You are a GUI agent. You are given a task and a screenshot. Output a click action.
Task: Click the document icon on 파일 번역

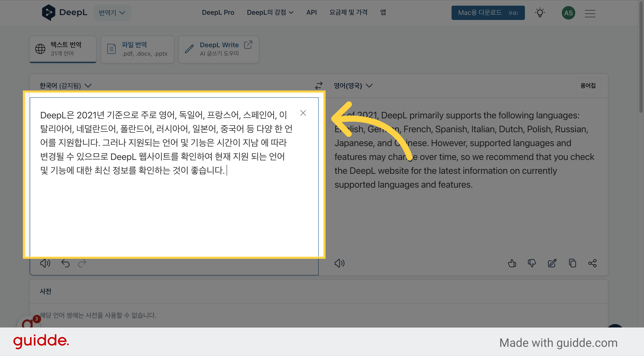point(112,49)
